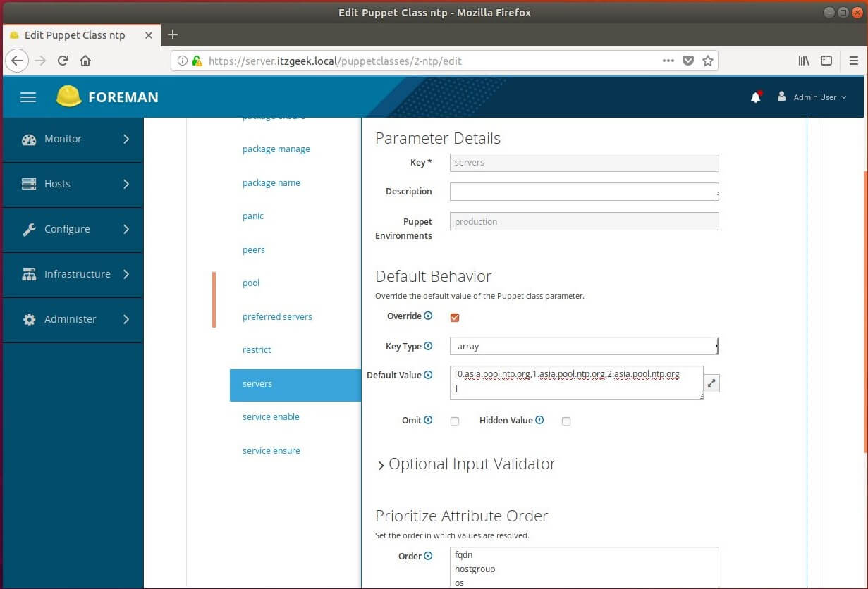This screenshot has height=589, width=868.
Task: Click the Foreman yellow helmet logo
Action: pos(69,97)
